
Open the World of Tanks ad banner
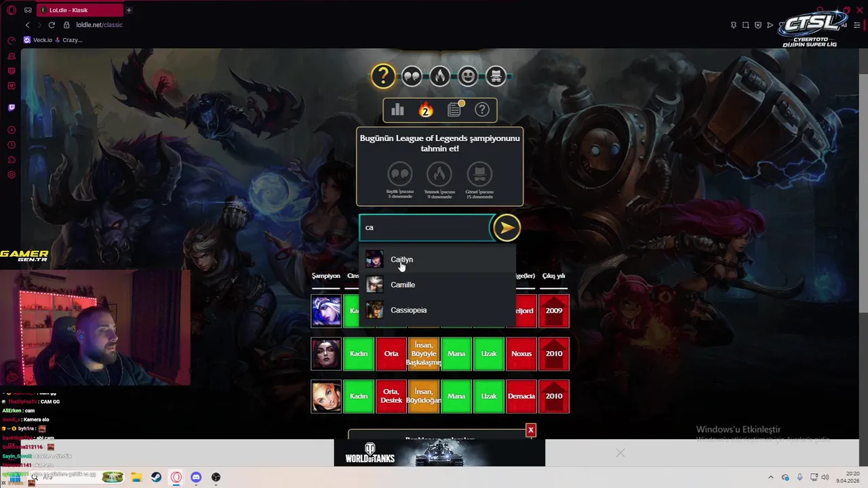point(439,453)
